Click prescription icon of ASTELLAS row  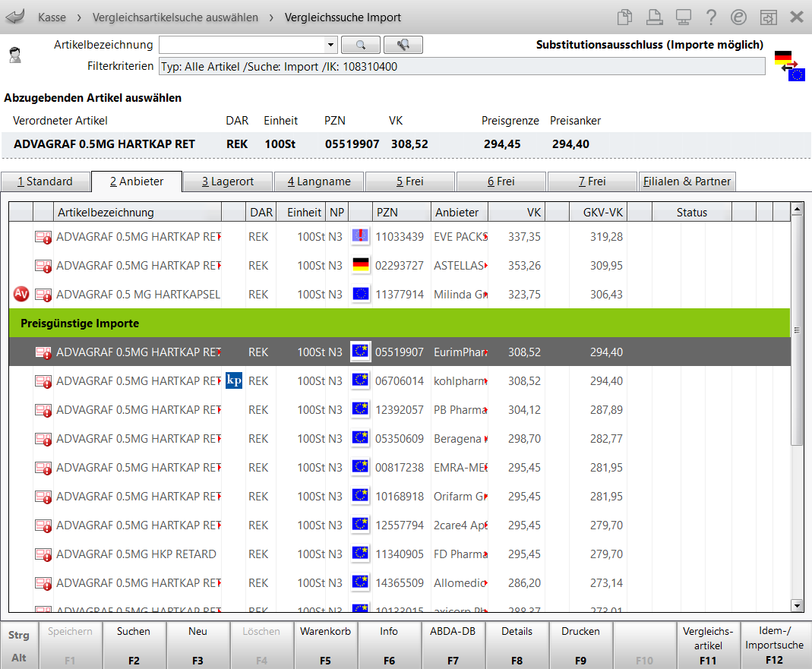pyautogui.click(x=43, y=266)
